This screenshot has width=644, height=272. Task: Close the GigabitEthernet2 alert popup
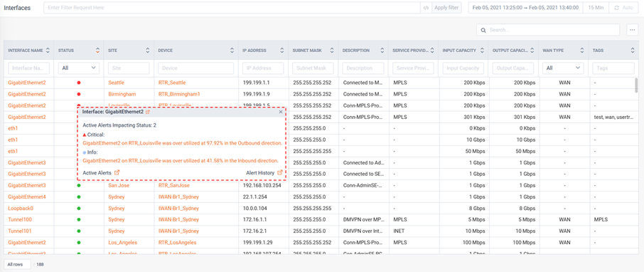pyautogui.click(x=281, y=112)
